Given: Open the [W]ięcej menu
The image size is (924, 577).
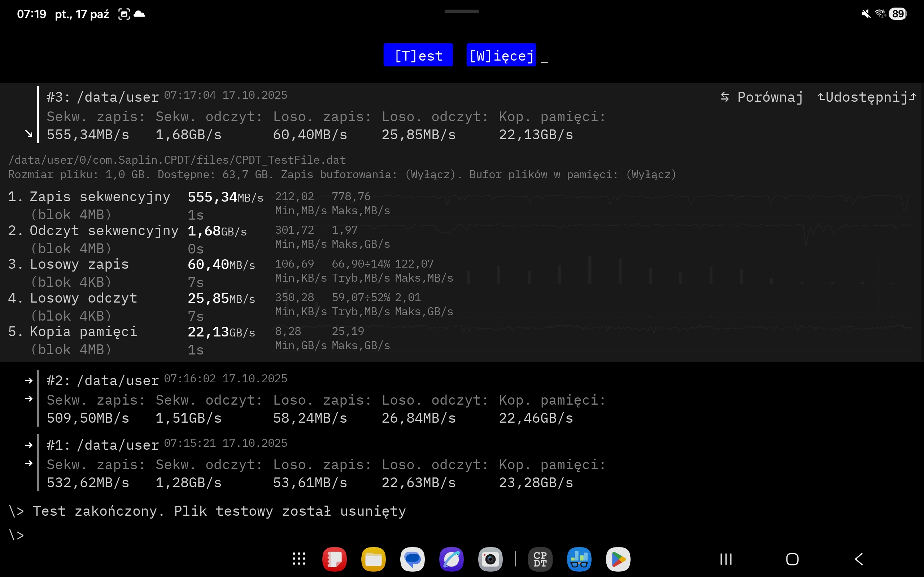Looking at the screenshot, I should (501, 55).
